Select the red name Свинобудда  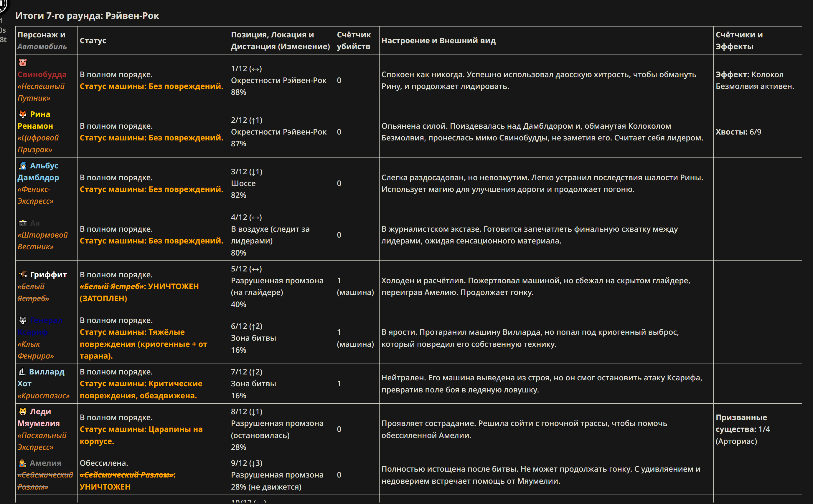coord(42,74)
